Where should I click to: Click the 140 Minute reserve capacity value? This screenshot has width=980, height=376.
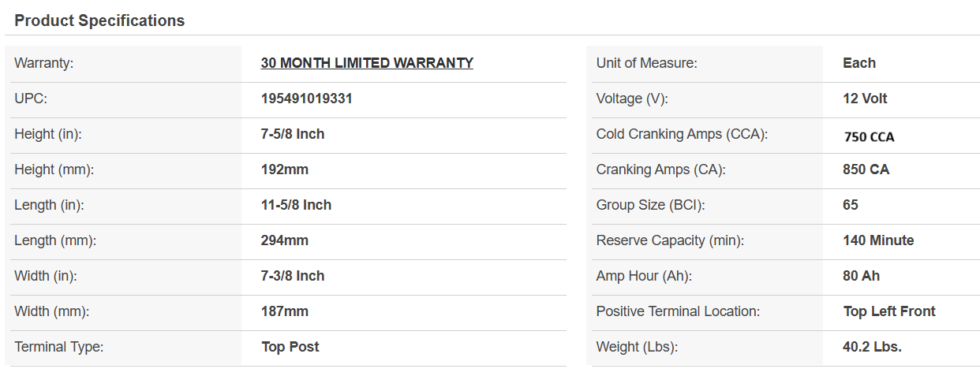[x=878, y=240]
